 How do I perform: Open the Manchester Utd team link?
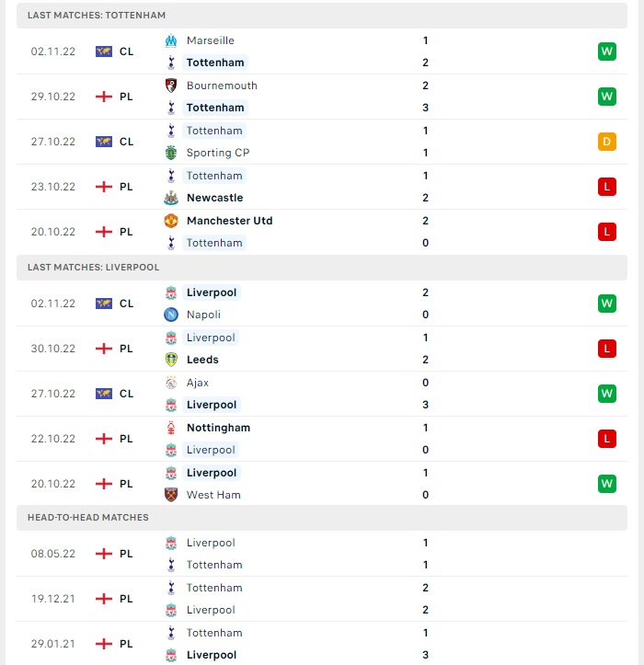[x=229, y=221]
